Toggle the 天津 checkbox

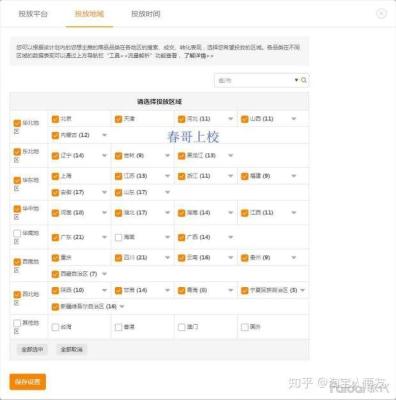[118, 119]
